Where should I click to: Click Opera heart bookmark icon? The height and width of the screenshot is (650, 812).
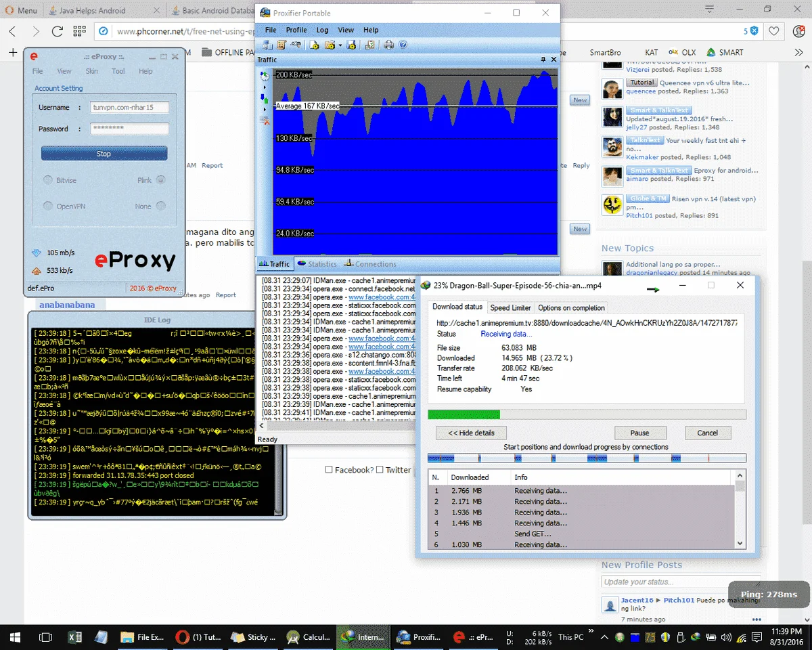click(773, 31)
